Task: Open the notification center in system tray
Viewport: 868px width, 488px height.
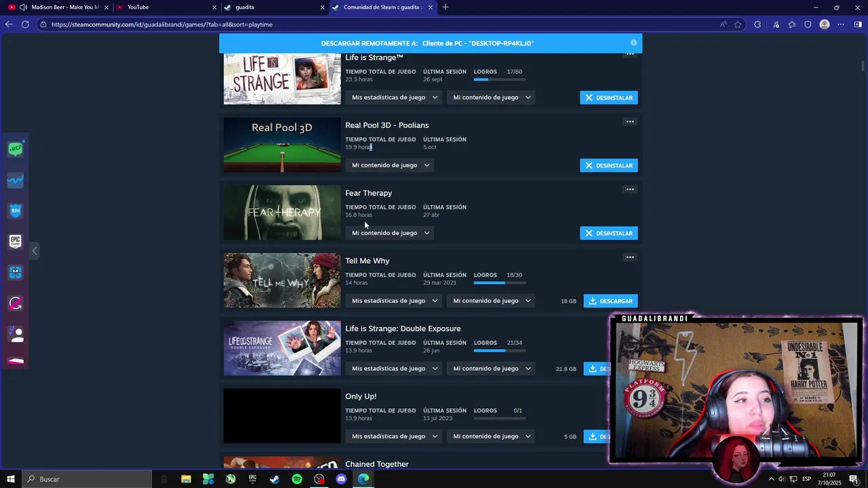Action: click(x=854, y=479)
